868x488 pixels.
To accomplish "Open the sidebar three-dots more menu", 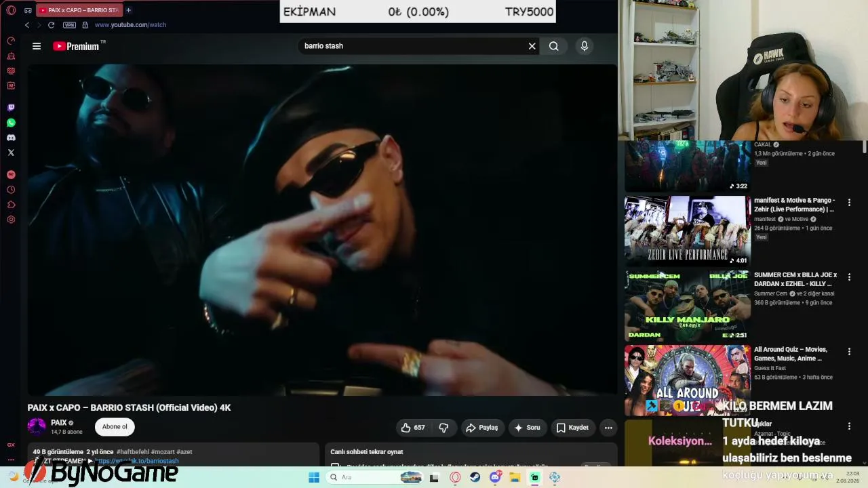I will click(x=11, y=459).
